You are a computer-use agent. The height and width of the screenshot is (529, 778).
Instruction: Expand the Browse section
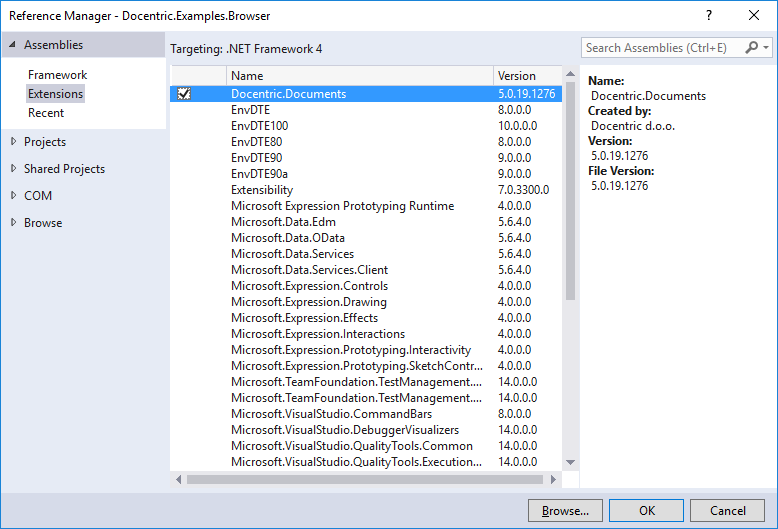tap(13, 222)
